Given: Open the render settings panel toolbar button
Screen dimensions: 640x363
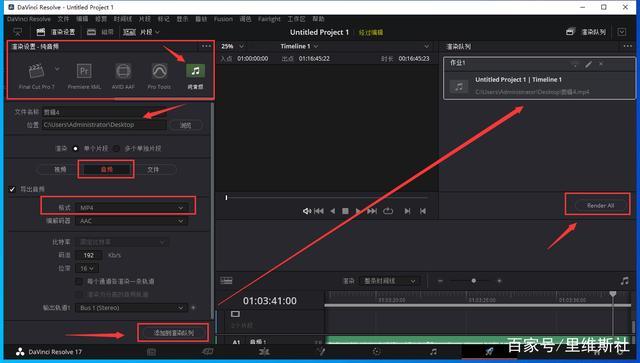Looking at the screenshot, I should click(56, 32).
